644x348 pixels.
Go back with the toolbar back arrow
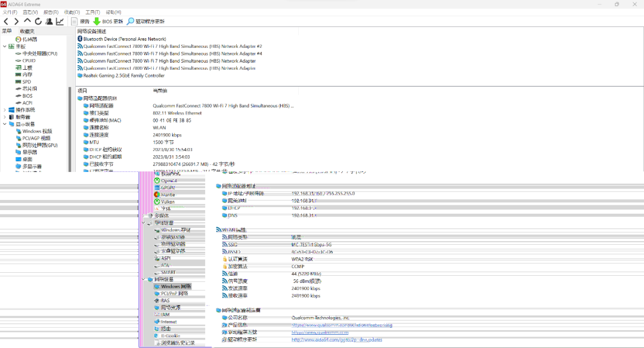point(6,21)
